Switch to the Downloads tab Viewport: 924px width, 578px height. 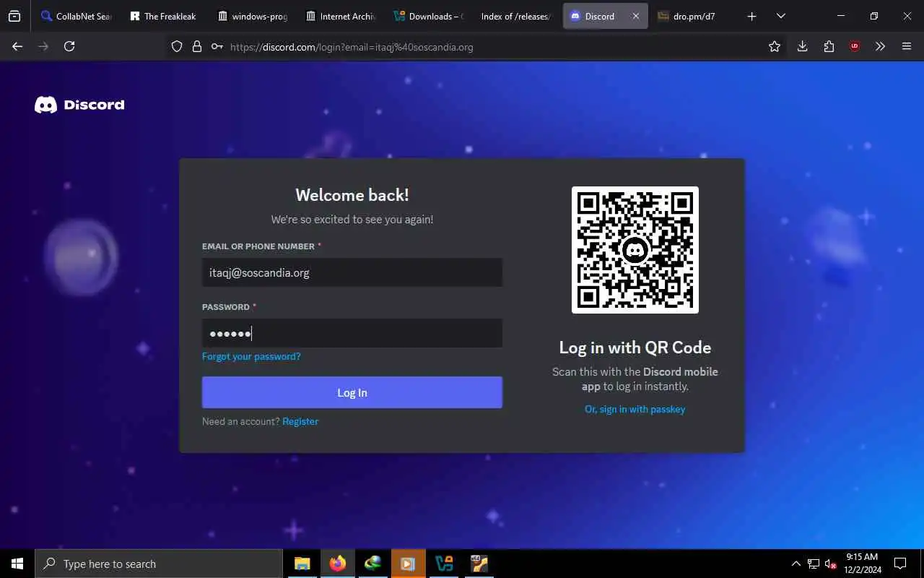(428, 16)
